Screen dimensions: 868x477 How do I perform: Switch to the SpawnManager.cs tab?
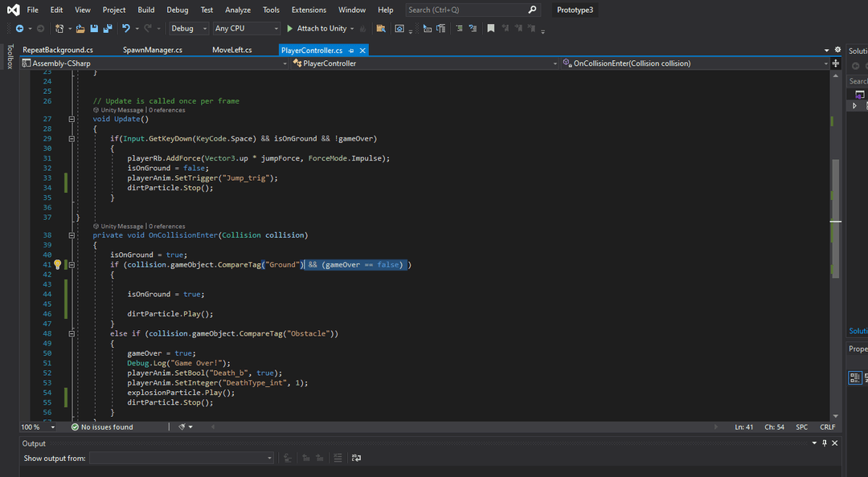coord(152,50)
